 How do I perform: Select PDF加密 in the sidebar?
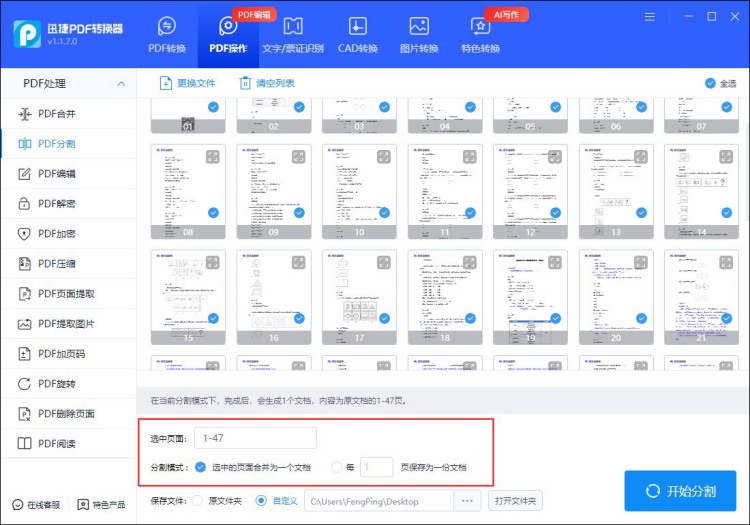68,234
